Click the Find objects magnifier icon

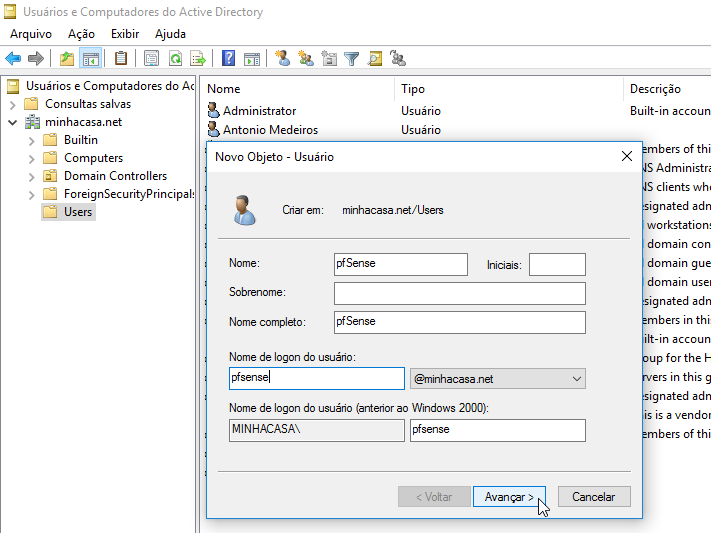375,59
